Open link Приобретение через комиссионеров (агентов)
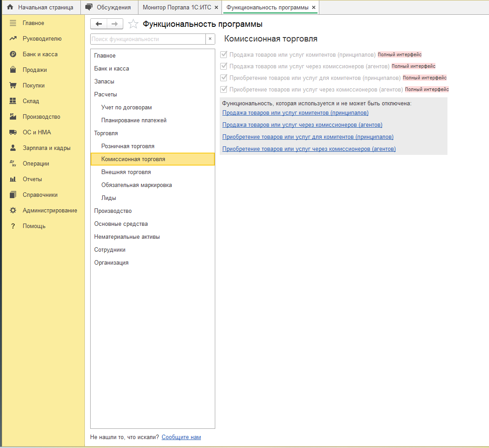The image size is (489, 448). coord(309,149)
